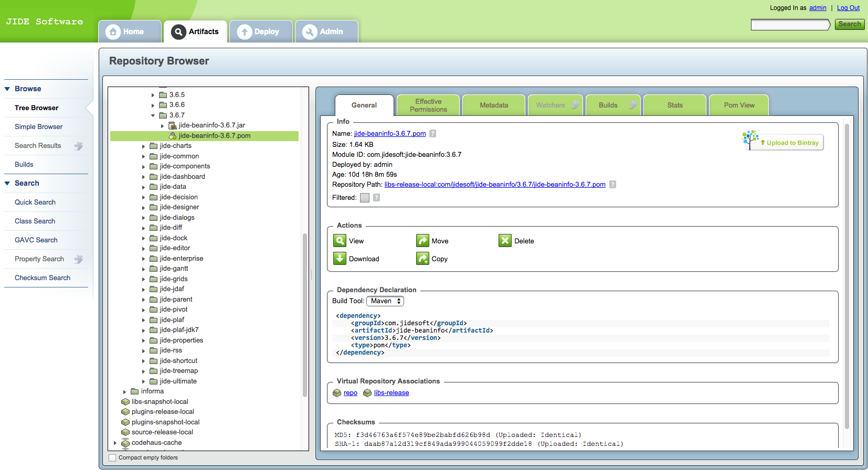Screen dimensions: 868x470
Task: Switch to the Metadata tab
Action: tap(494, 105)
